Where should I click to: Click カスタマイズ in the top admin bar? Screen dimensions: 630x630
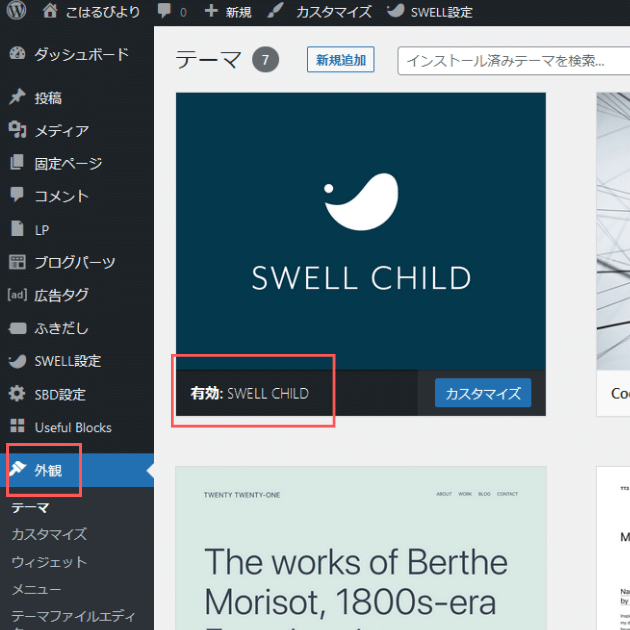[334, 12]
